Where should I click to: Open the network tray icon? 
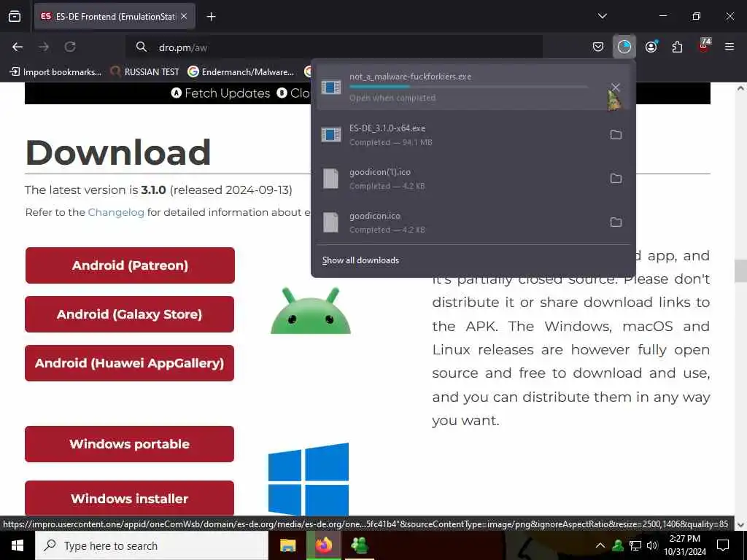point(635,545)
